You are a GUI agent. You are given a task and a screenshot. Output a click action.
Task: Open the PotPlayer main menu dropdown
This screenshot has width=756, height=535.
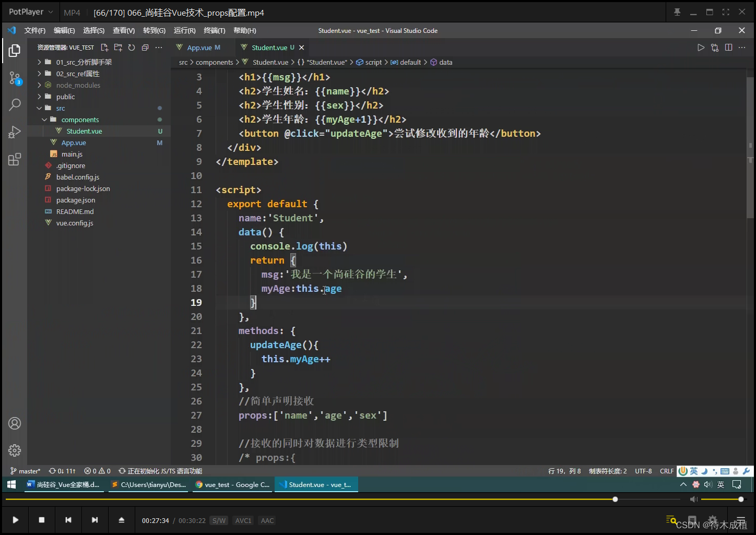[x=31, y=12]
